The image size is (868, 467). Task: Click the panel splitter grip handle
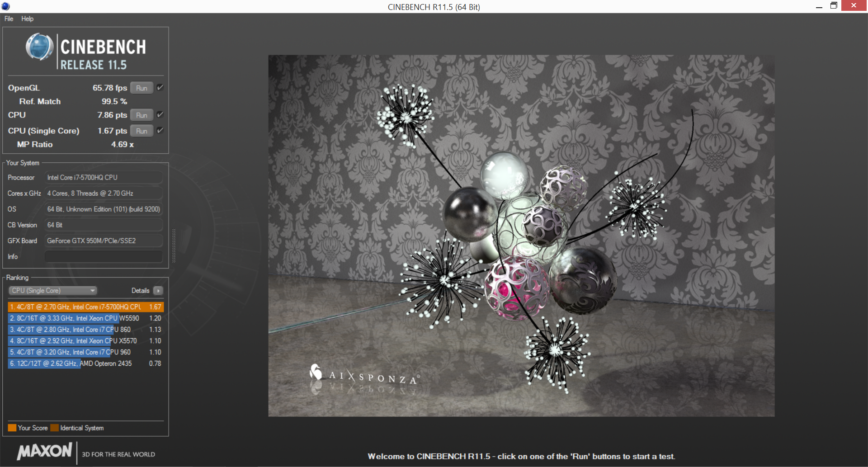(174, 245)
